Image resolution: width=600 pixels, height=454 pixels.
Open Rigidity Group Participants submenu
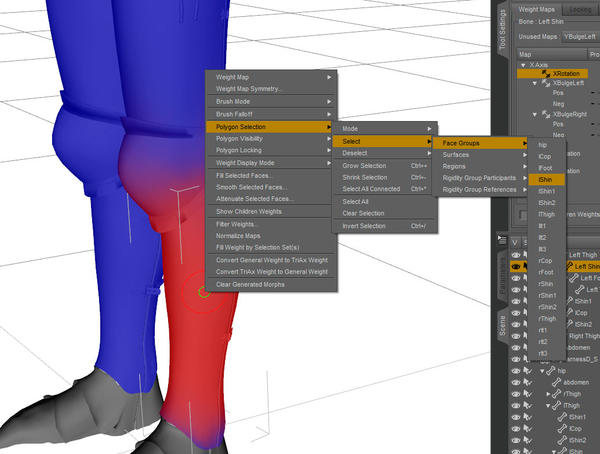(x=480, y=178)
